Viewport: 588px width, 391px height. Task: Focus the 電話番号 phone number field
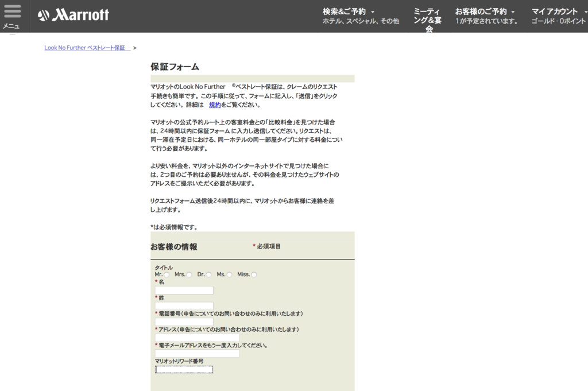184,322
